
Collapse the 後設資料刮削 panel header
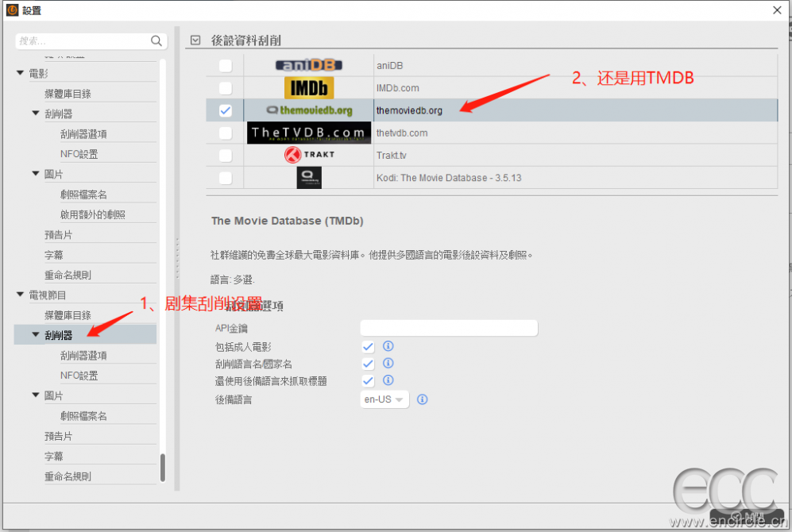coord(195,40)
